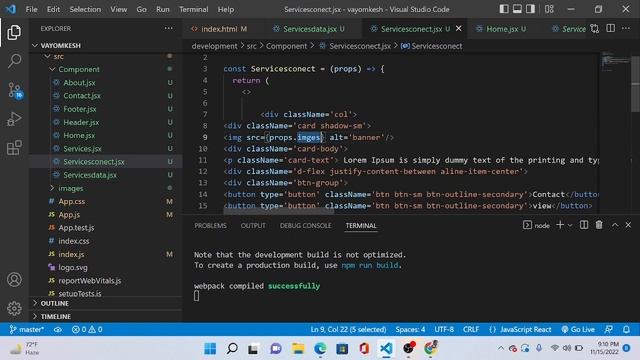
Task: Open the Accounts menu icon
Action: [x=14, y=280]
